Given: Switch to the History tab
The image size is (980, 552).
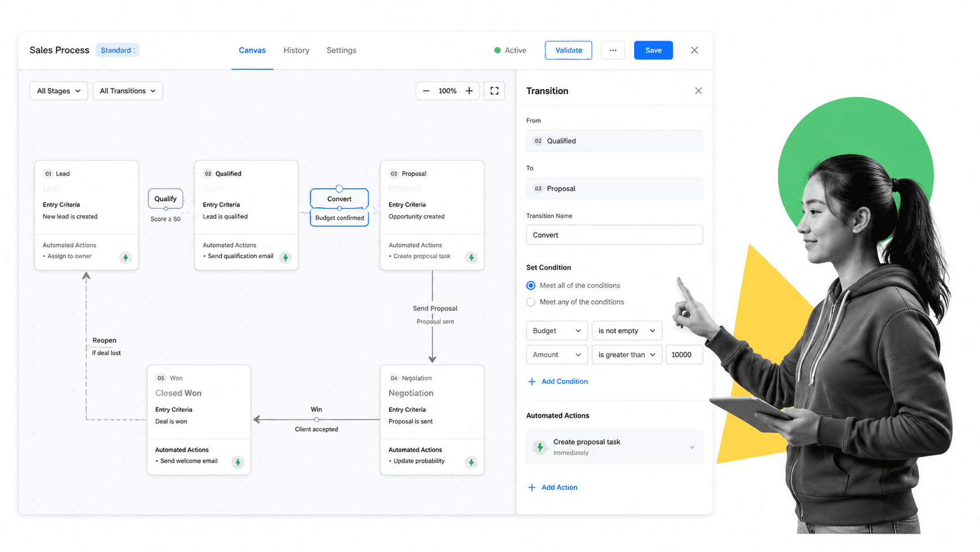Looking at the screenshot, I should (x=297, y=50).
